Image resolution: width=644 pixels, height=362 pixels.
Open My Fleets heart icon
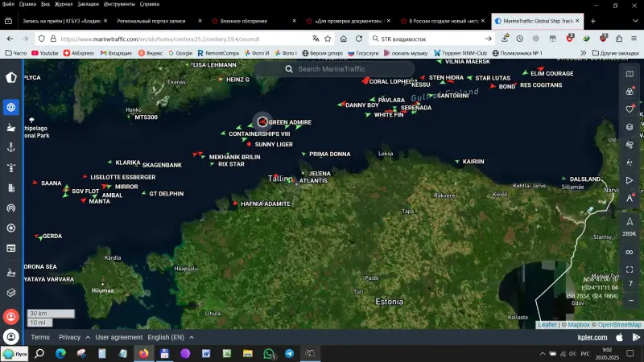[x=630, y=109]
